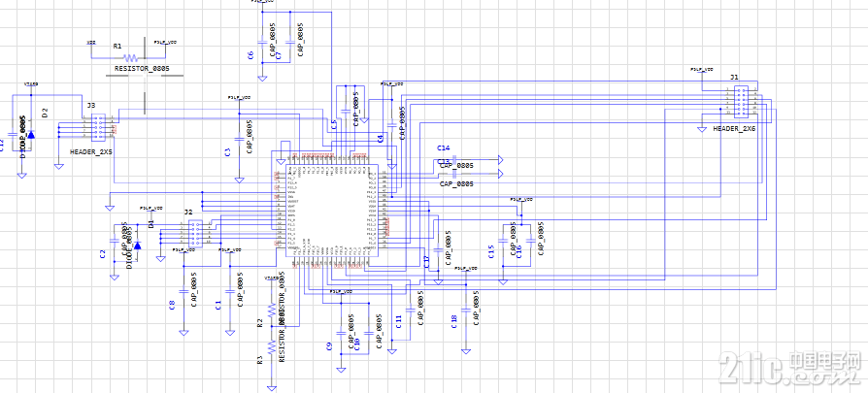Image resolution: width=868 pixels, height=393 pixels.
Task: Click the horizontal RESISTOR_0805 label under R1
Action: pyautogui.click(x=142, y=69)
